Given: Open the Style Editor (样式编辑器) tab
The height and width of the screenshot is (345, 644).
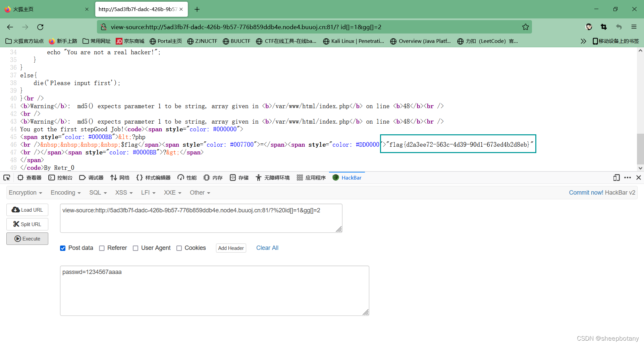Looking at the screenshot, I should click(x=154, y=178).
